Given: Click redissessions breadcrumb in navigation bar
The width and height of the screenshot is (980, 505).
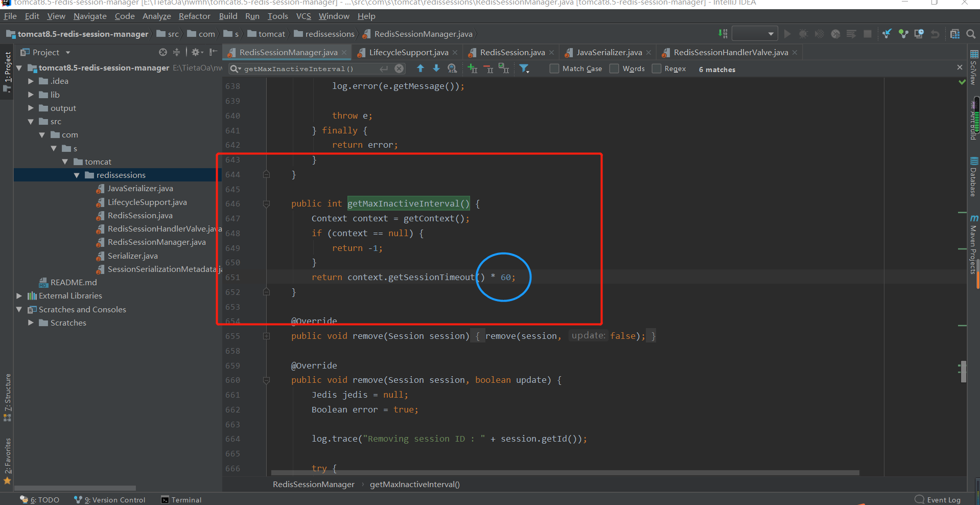Looking at the screenshot, I should [325, 34].
